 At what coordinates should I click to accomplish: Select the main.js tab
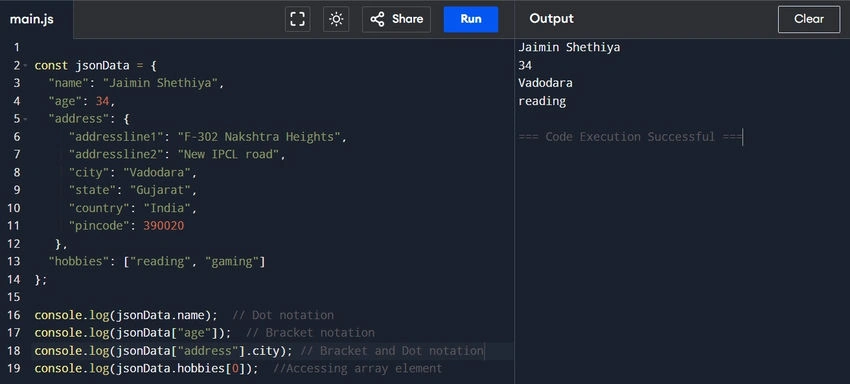(31, 20)
